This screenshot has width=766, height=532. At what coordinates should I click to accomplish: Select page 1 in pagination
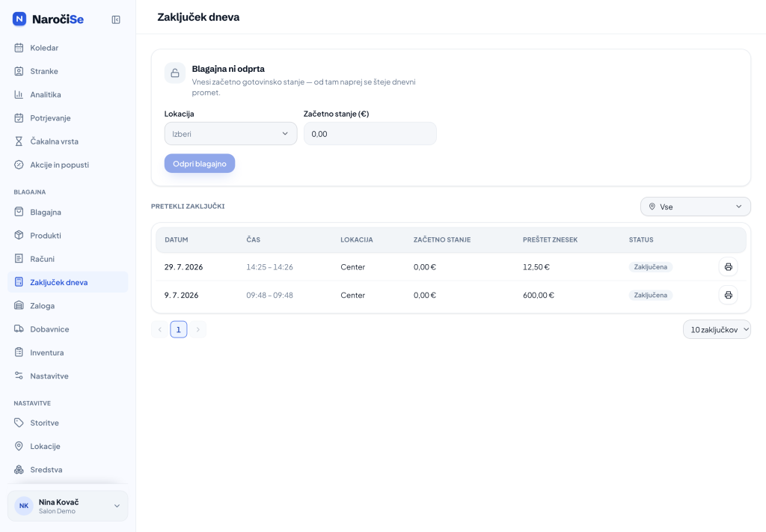(178, 330)
